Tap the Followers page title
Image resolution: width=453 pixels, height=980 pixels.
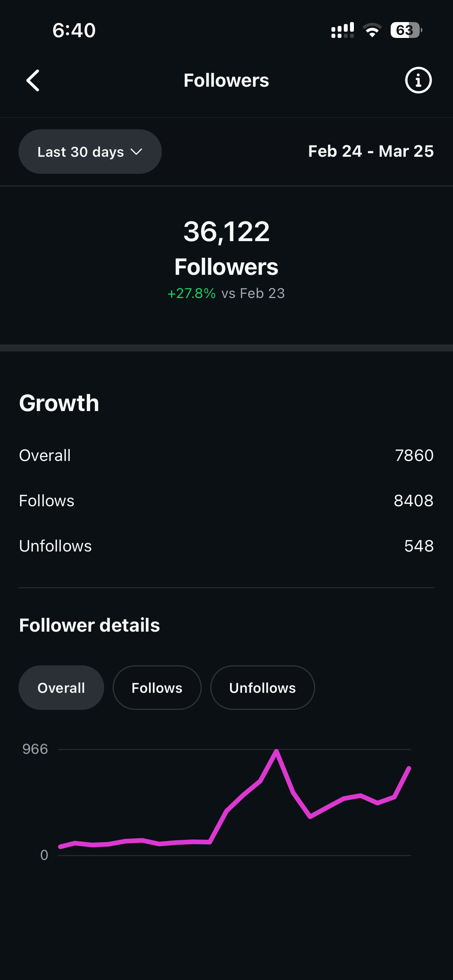tap(226, 81)
